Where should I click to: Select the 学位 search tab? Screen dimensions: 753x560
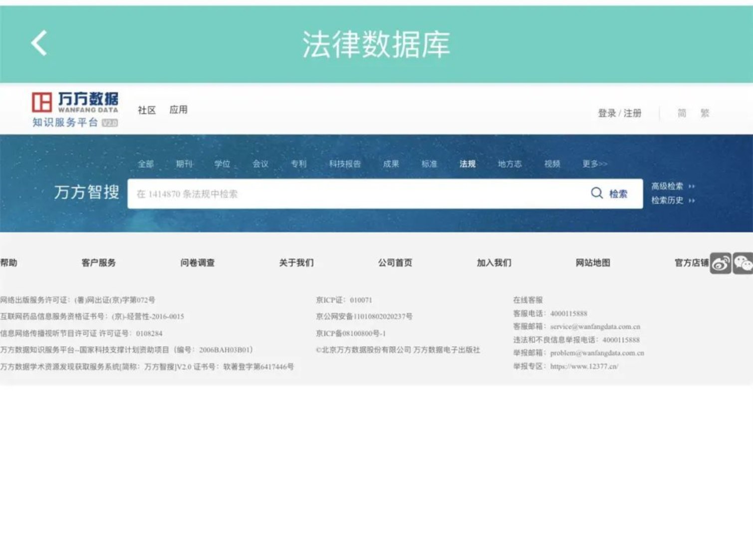coord(222,164)
